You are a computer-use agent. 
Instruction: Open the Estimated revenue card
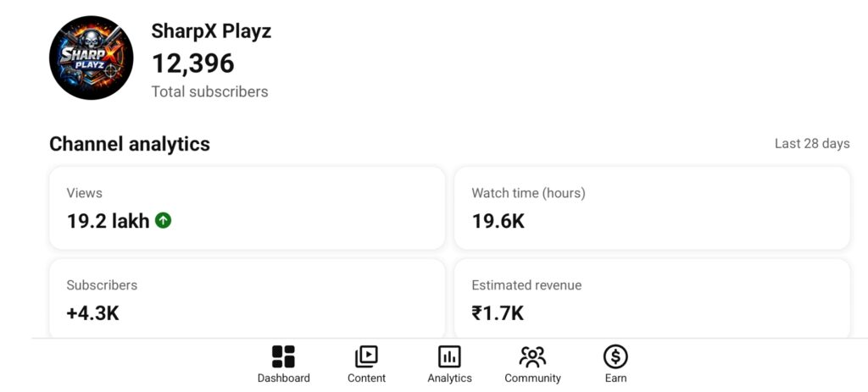coord(652,299)
